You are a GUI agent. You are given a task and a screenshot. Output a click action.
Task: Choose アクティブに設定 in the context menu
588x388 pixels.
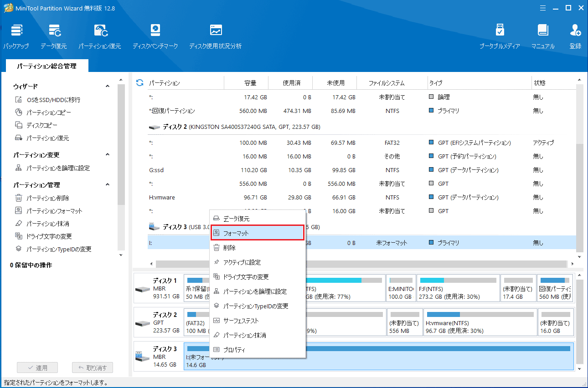pos(258,262)
